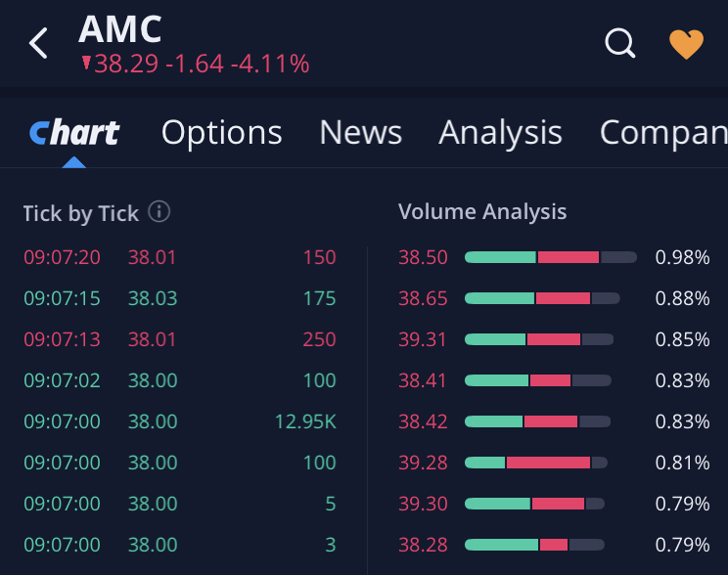This screenshot has height=575, width=728.
Task: Click the 38.28 volume bar
Action: (533, 545)
